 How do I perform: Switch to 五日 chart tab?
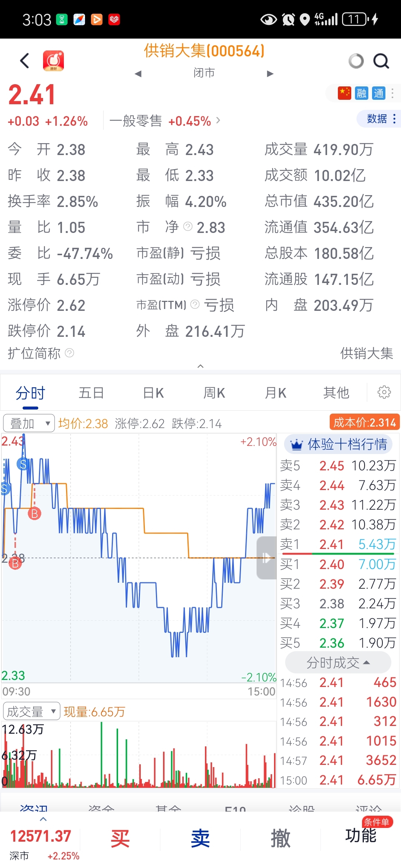91,392
